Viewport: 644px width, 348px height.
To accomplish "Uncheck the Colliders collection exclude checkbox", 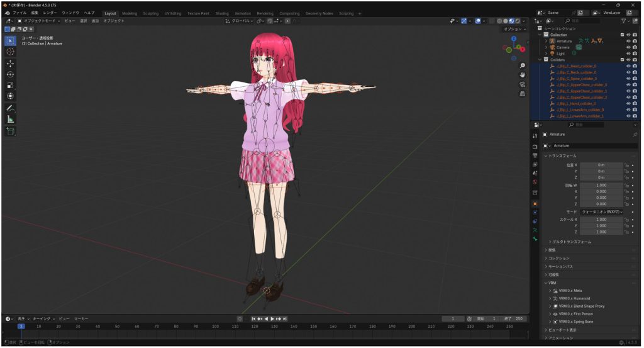I will pyautogui.click(x=622, y=60).
